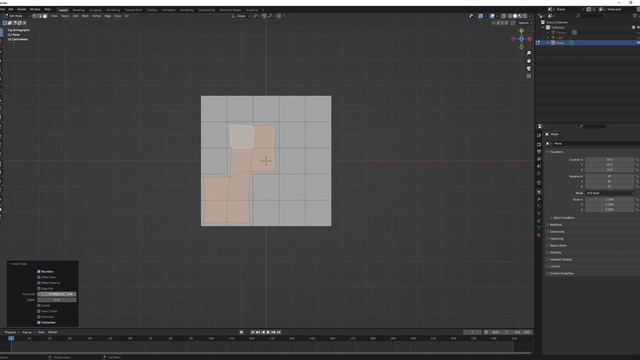Toggle camera view icon in viewport

click(529, 68)
